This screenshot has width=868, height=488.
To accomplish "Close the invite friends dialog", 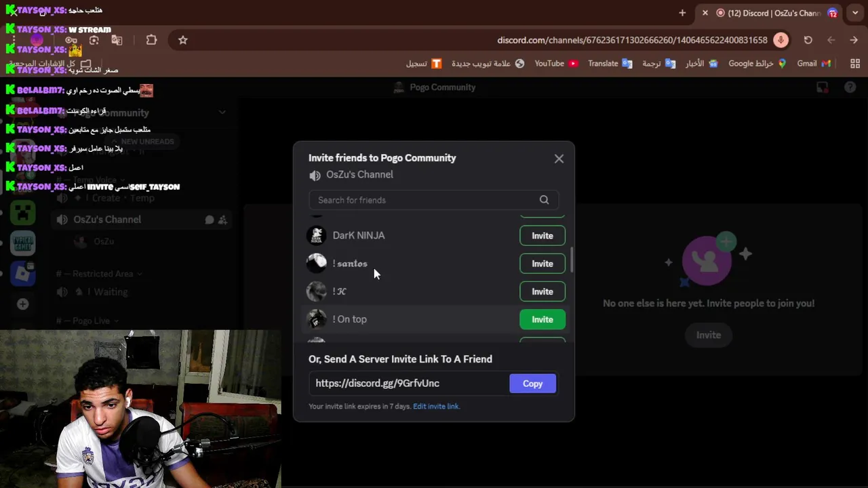I will 559,159.
